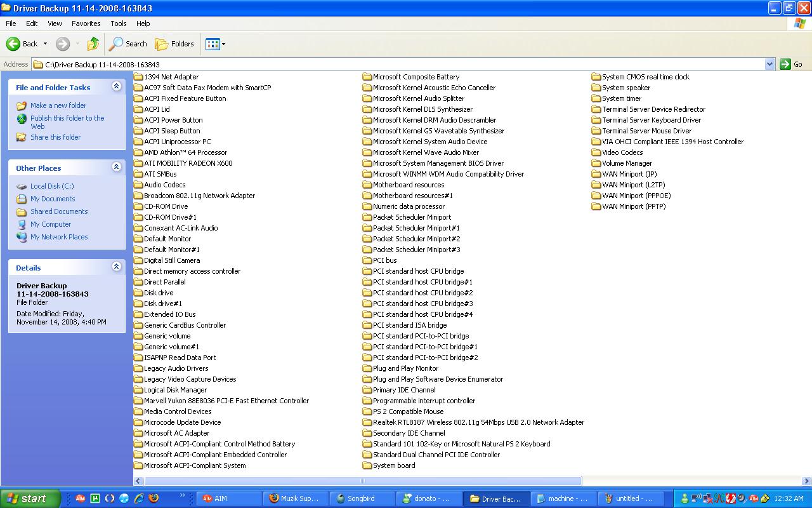Select the Broadcom 802.11g Network Adapter folder icon
The height and width of the screenshot is (508, 812).
tap(138, 196)
